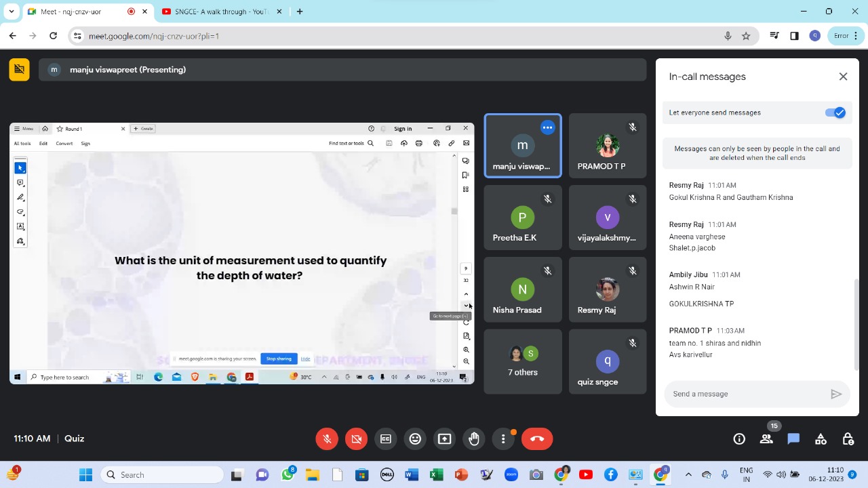Click the Hide link in sharing banner

[305, 359]
